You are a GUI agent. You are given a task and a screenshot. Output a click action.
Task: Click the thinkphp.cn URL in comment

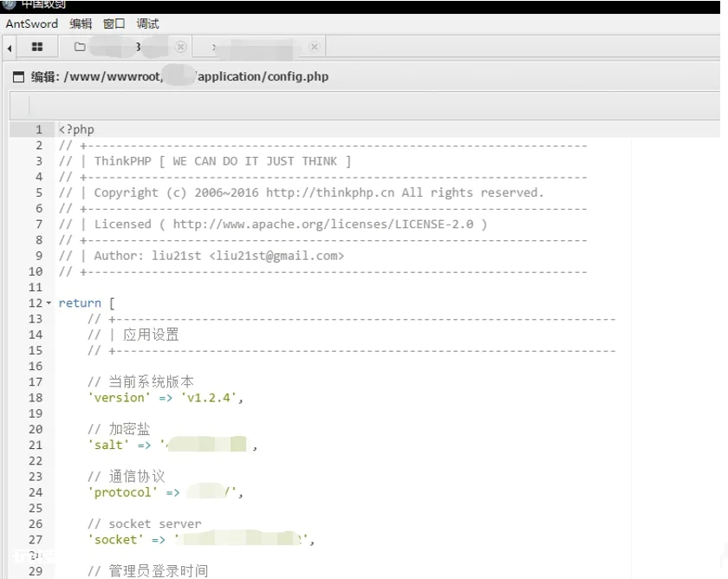point(330,192)
